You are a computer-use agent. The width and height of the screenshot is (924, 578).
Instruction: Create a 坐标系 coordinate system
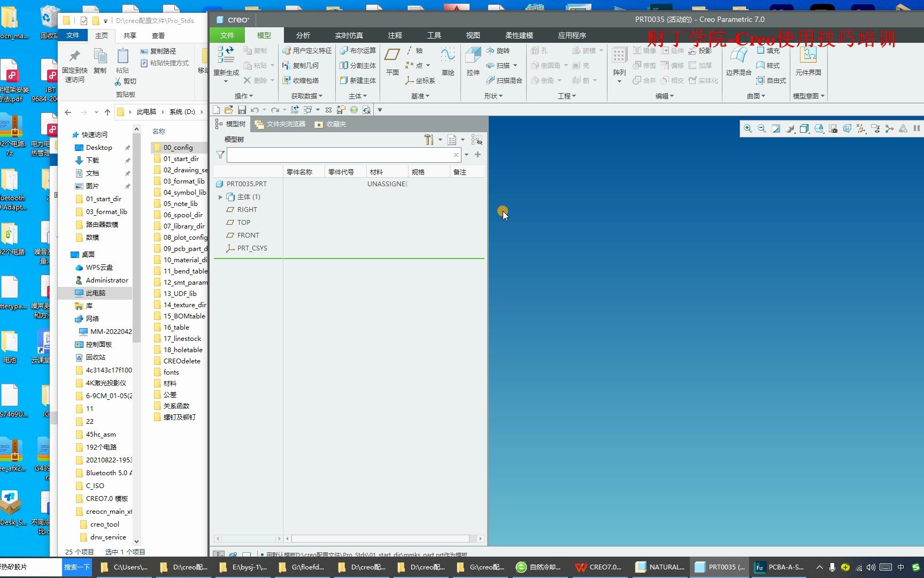[420, 80]
